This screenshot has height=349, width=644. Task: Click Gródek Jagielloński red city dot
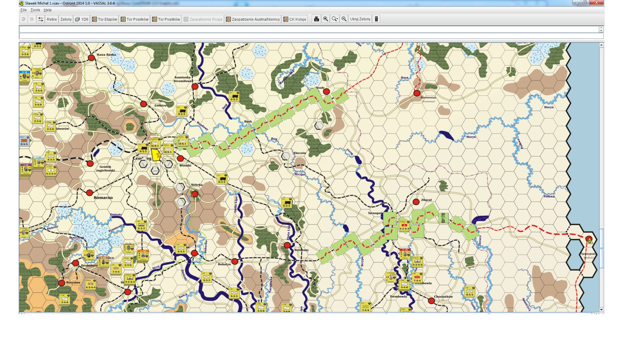click(90, 163)
